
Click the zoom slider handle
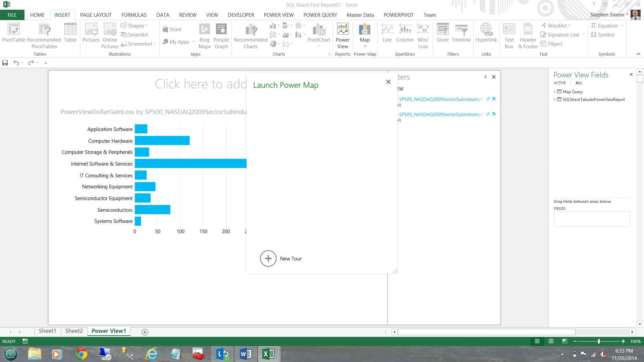click(599, 341)
